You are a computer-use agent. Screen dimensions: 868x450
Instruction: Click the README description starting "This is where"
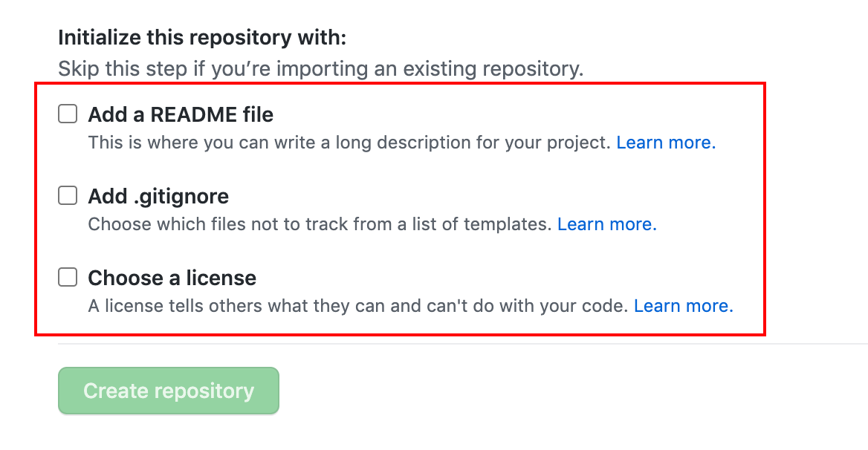(x=349, y=143)
